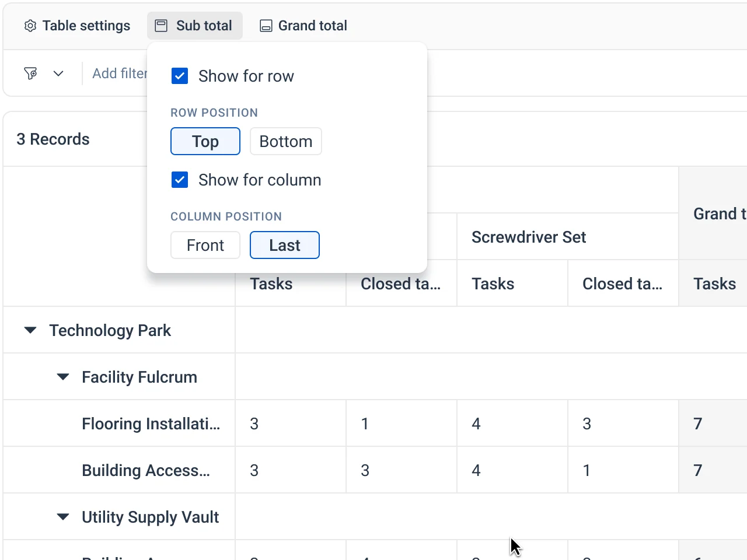747x560 pixels.
Task: Click Tasks header under Screwdriver Set
Action: click(x=512, y=283)
